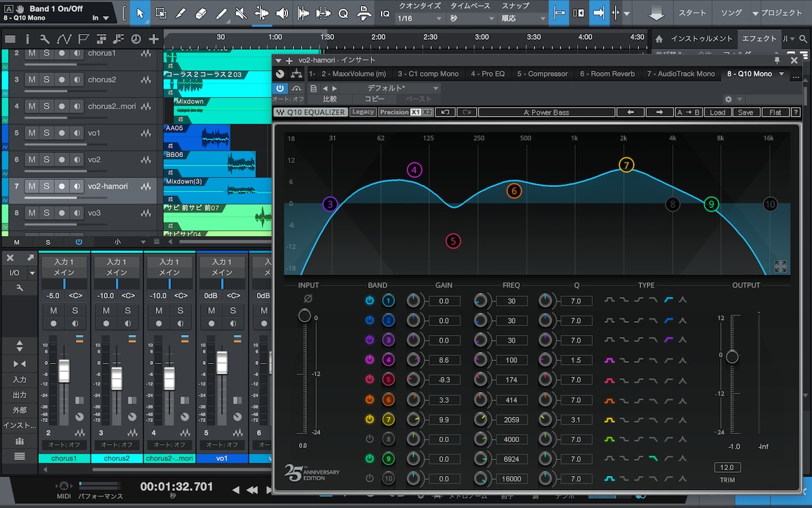Select the インストゥルメント browser tab
The height and width of the screenshot is (508, 812).
click(x=702, y=39)
